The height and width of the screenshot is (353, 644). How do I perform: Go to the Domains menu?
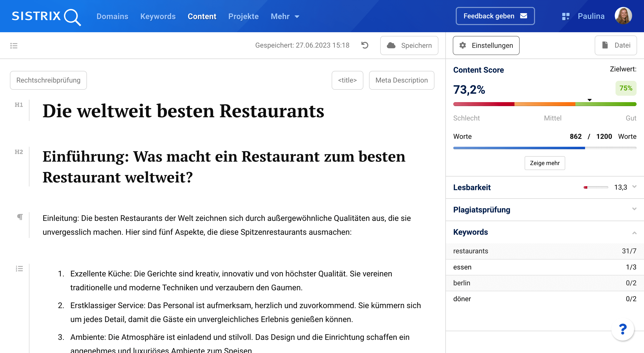pyautogui.click(x=112, y=17)
